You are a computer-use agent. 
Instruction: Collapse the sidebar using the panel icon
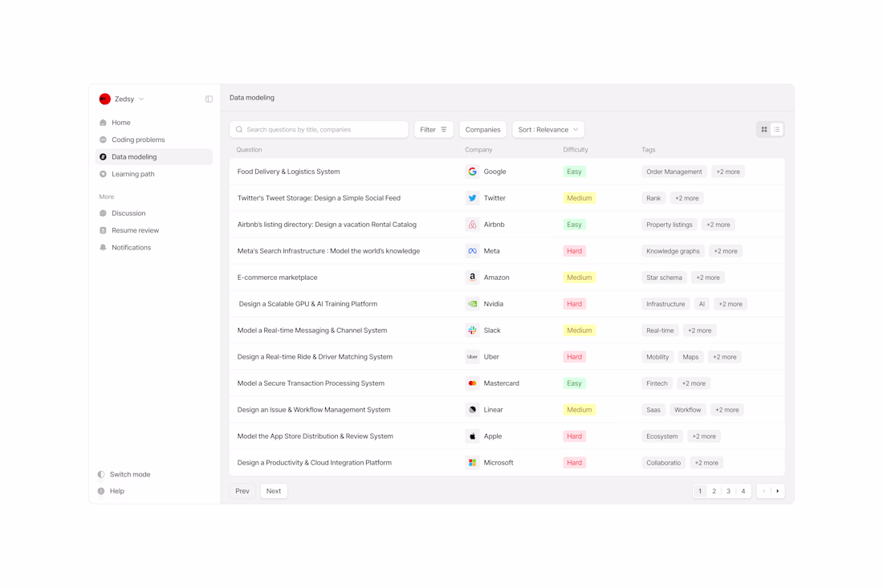coord(209,99)
